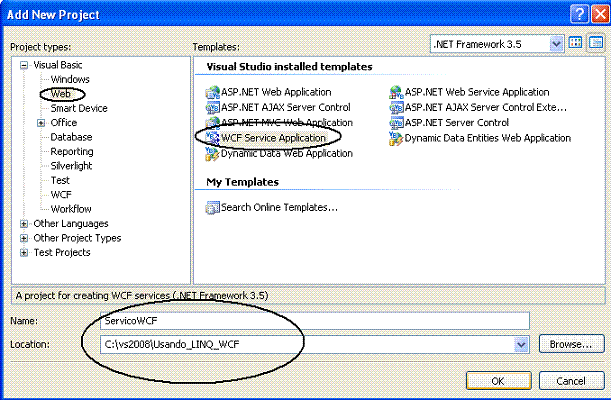Click into the Name field with ServicoWCF
The image size is (611, 400).
coord(315,321)
